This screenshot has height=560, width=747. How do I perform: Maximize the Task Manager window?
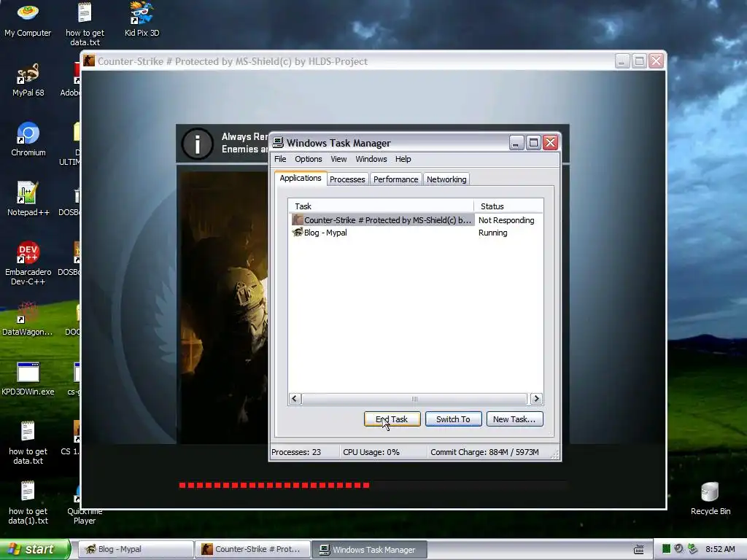[x=533, y=142]
